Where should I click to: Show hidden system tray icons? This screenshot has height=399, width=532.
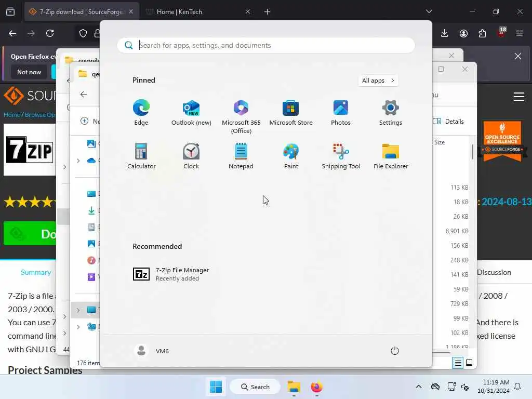pos(419,387)
